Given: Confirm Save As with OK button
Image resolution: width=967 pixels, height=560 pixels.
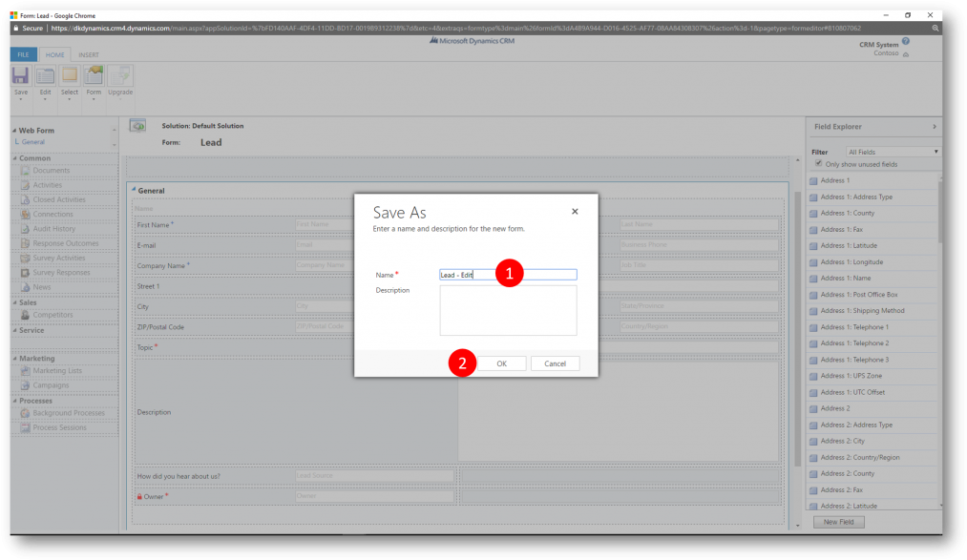Looking at the screenshot, I should pos(501,363).
